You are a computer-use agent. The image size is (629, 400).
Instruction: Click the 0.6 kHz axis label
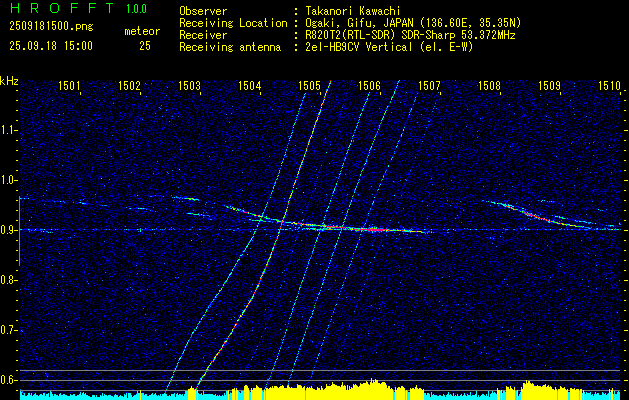tap(8, 380)
